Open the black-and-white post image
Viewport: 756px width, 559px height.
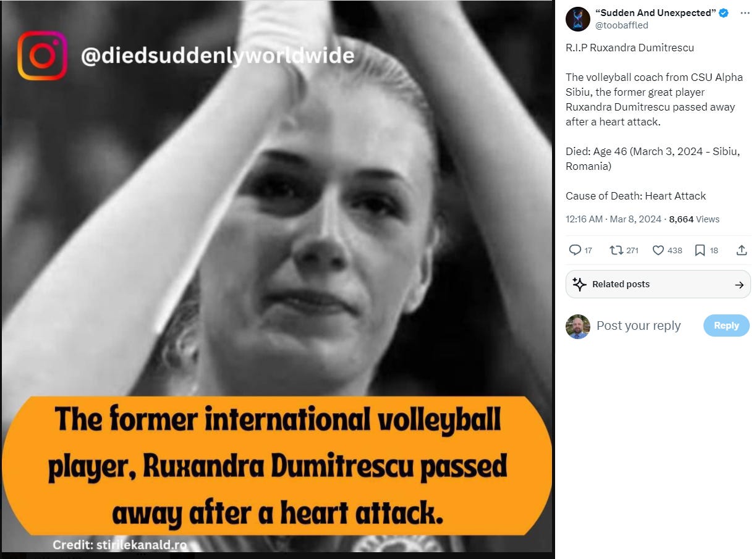[276, 276]
